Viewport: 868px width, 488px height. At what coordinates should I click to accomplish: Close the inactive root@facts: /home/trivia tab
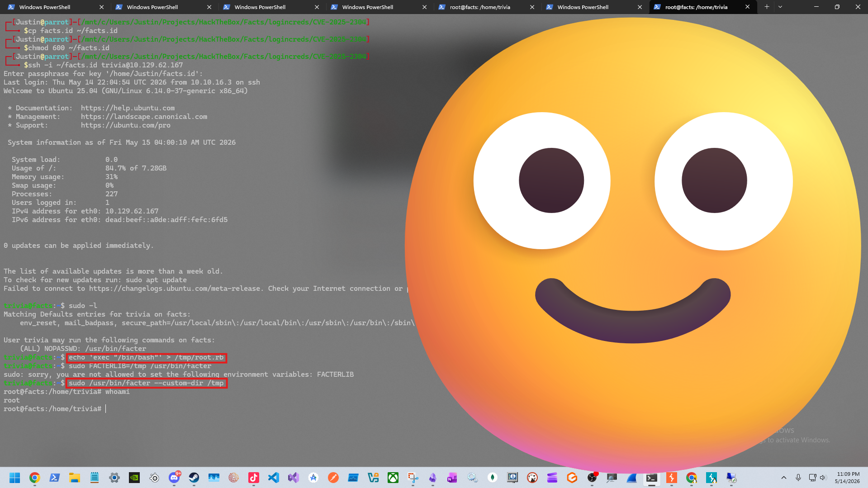(532, 7)
